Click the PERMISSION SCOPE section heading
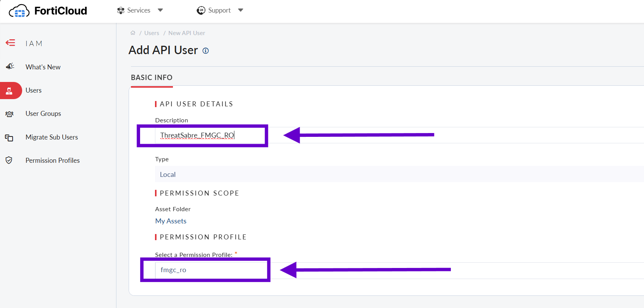The image size is (644, 308). (199, 193)
